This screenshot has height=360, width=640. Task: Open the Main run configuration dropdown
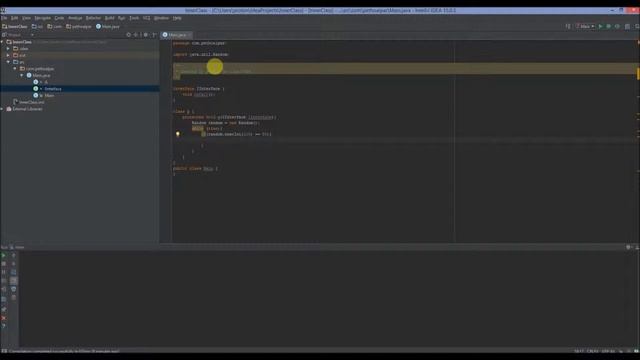tap(585, 27)
